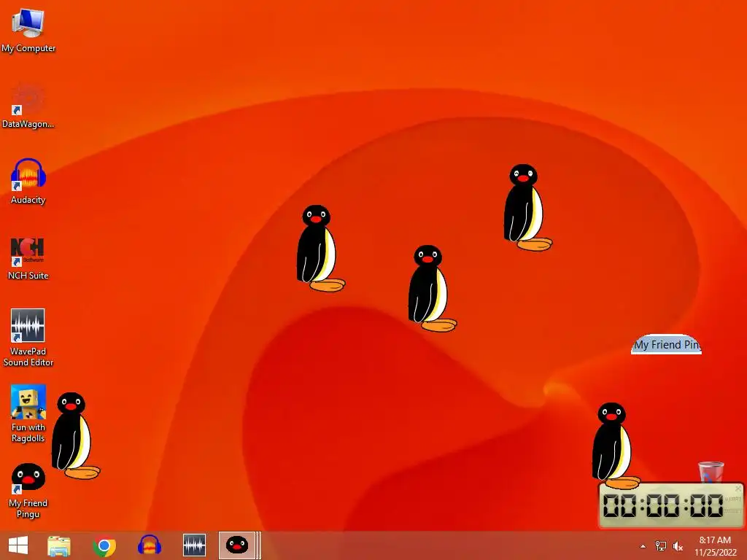Click START on the timer widget
Viewport: 747px width, 560px height.
(x=732, y=499)
